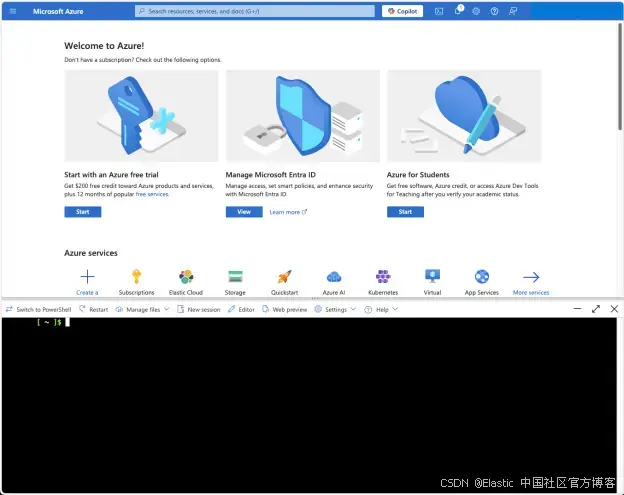Maximize the Cloud Shell panel
Viewport: 624px width, 495px height.
[596, 309]
